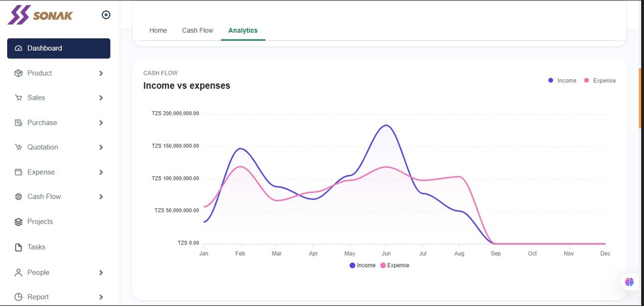Click the Sales cart icon
Image resolution: width=644 pixels, height=306 pixels.
tap(18, 97)
